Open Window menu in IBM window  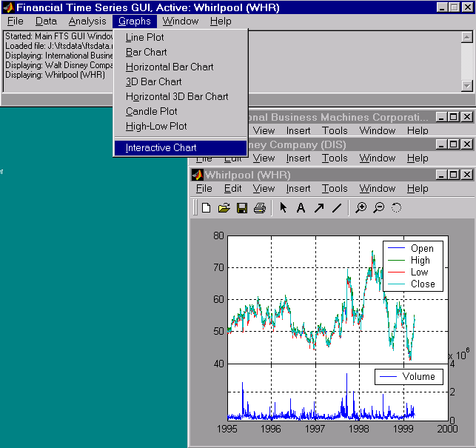pyautogui.click(x=378, y=130)
